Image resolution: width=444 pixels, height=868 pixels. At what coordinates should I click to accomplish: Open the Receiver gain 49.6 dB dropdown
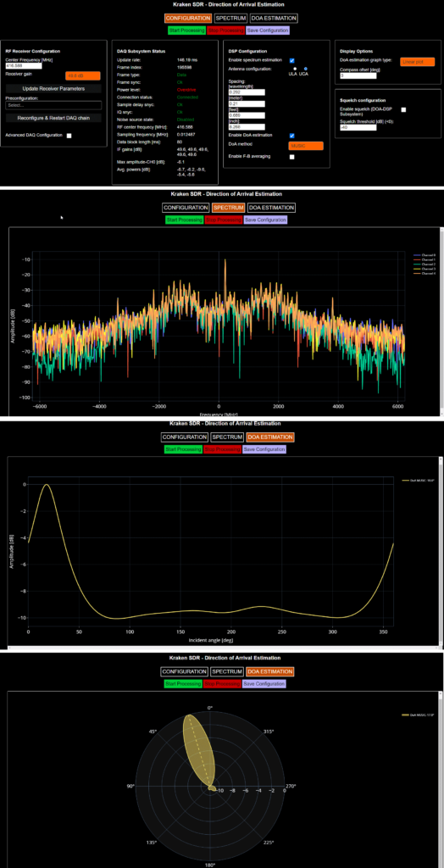coord(82,75)
